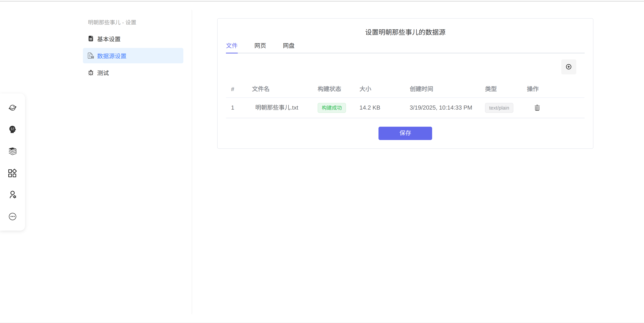The height and width of the screenshot is (323, 644).
Task: Click the text/plain type tag
Action: [x=499, y=108]
